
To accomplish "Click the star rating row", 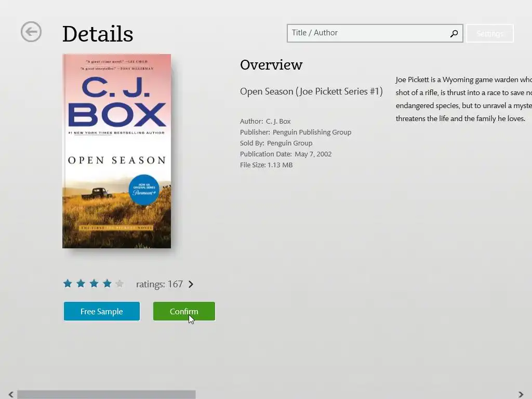I will pyautogui.click(x=94, y=284).
